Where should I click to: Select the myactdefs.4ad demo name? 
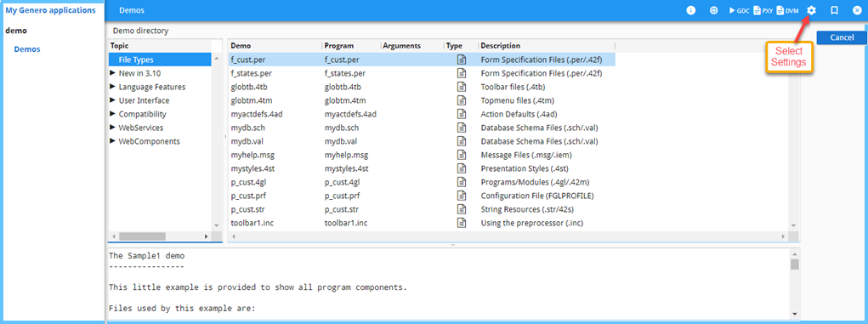(257, 114)
